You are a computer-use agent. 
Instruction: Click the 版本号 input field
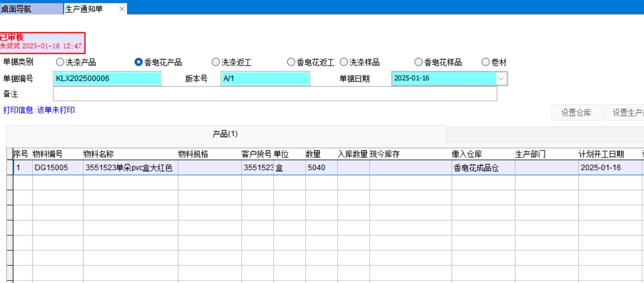click(265, 78)
